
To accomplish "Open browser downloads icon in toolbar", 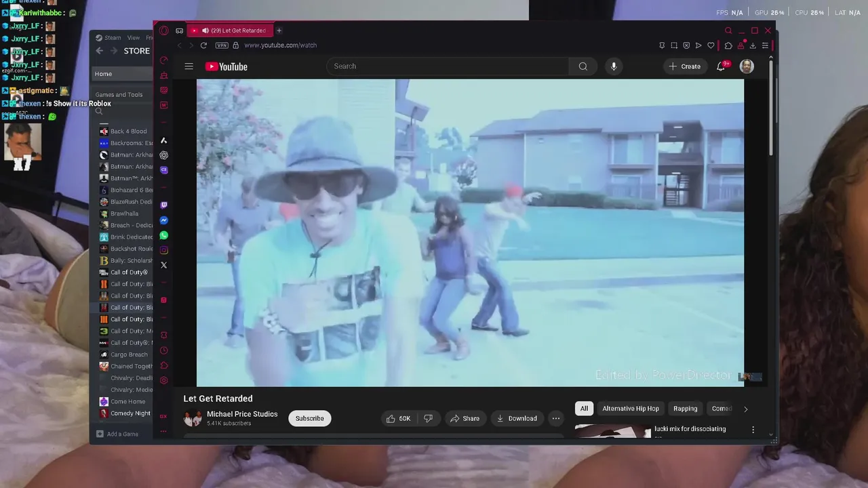I will tap(753, 45).
